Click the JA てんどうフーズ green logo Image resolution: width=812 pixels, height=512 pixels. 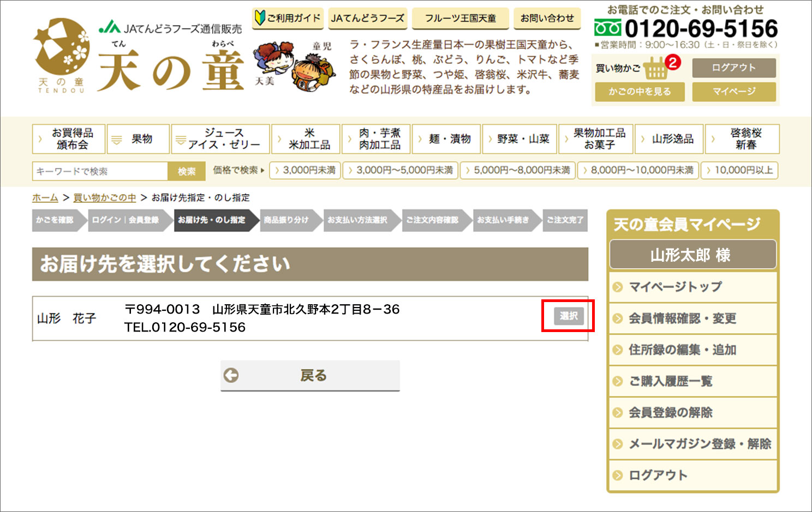pos(110,27)
